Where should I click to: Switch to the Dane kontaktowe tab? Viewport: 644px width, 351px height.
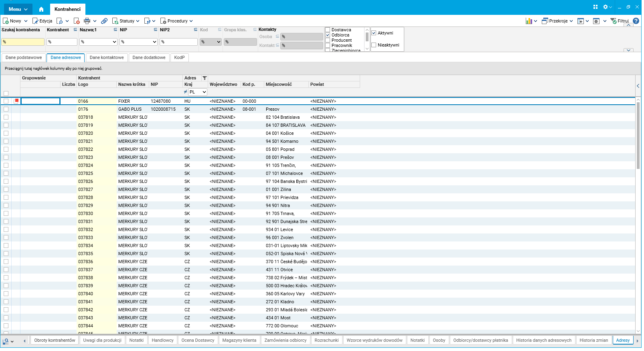point(107,57)
